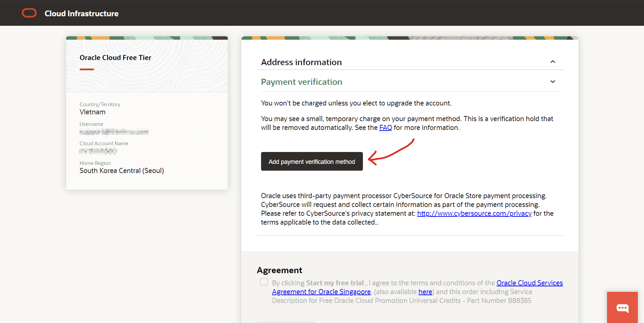Click the Agreement section heading
The height and width of the screenshot is (323, 644).
[x=279, y=270]
